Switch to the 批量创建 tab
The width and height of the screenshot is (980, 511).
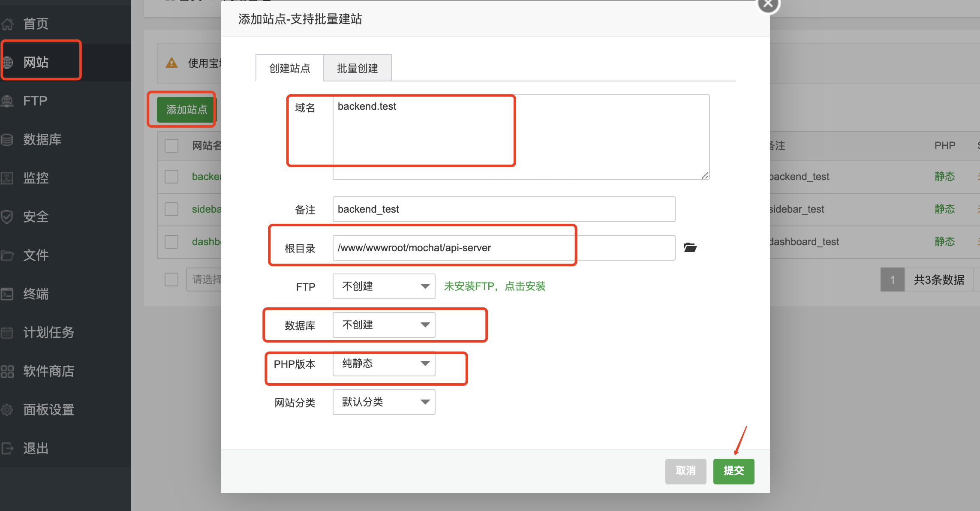click(357, 68)
